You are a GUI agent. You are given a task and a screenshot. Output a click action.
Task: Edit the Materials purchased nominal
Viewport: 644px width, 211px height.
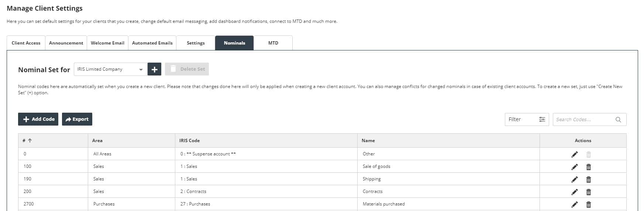click(x=574, y=204)
